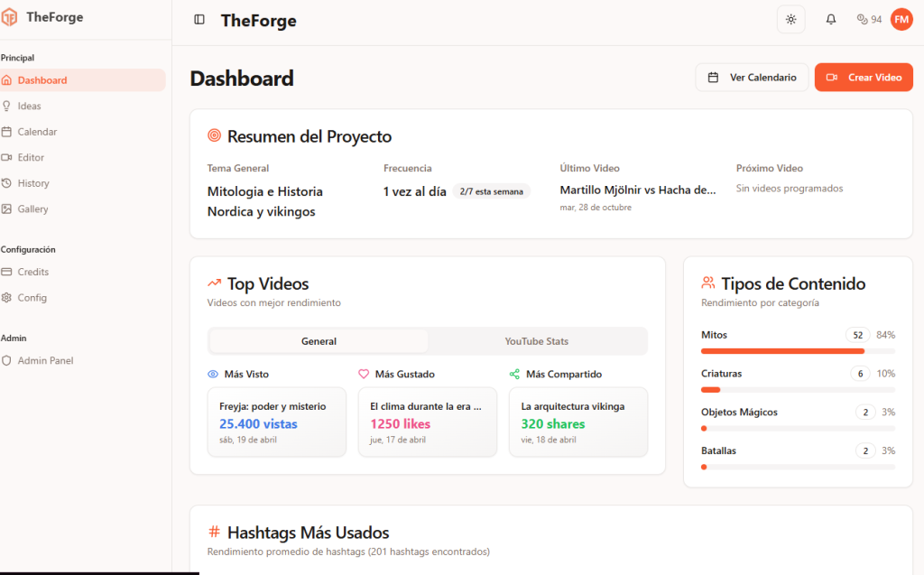The image size is (924, 575).
Task: Go to the Calendar sidebar item
Action: (37, 132)
